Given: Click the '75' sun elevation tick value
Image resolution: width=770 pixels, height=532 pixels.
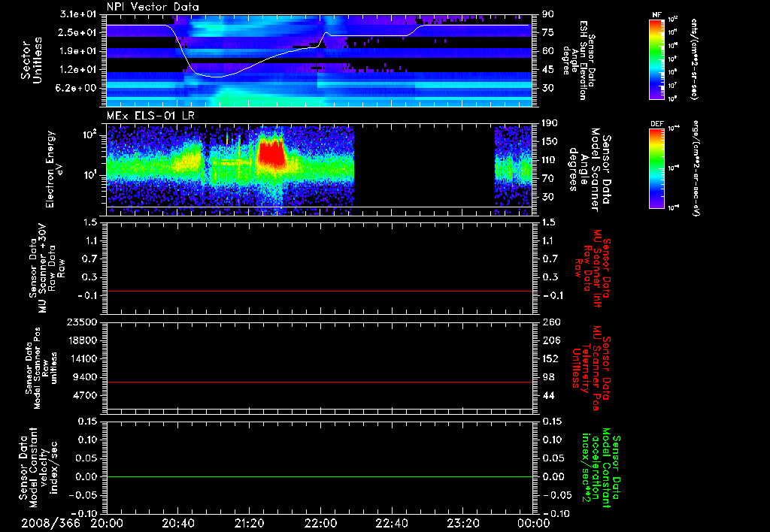Looking at the screenshot, I should tap(548, 32).
